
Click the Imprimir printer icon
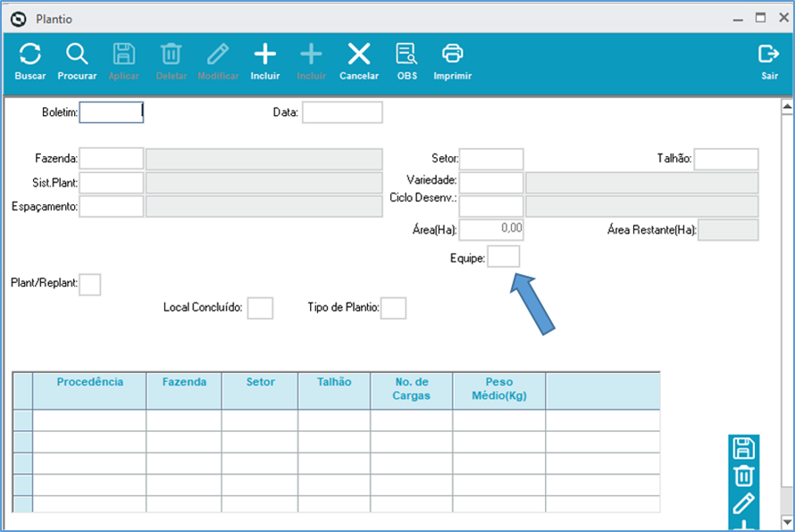point(452,54)
